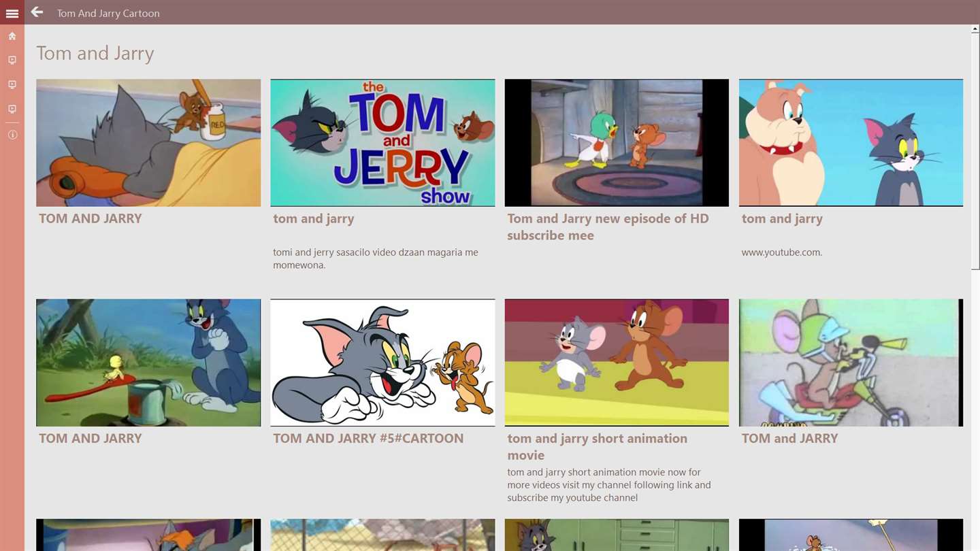Screen dimensions: 980x551
Task: Select the second video category sidebar icon
Action: coord(12,85)
